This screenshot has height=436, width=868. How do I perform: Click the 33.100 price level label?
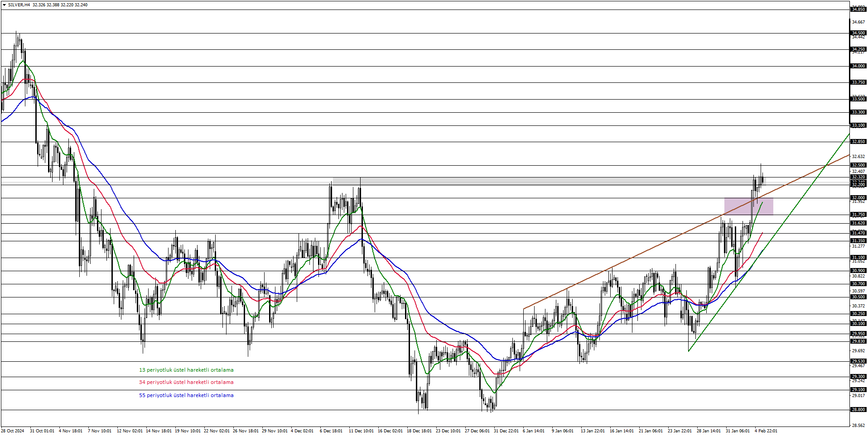[x=858, y=125]
